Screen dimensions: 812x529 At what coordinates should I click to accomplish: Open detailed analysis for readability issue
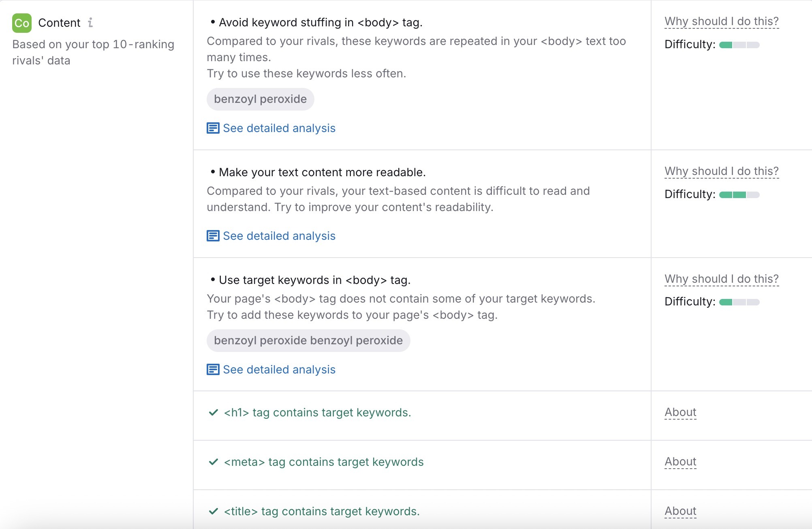point(279,236)
